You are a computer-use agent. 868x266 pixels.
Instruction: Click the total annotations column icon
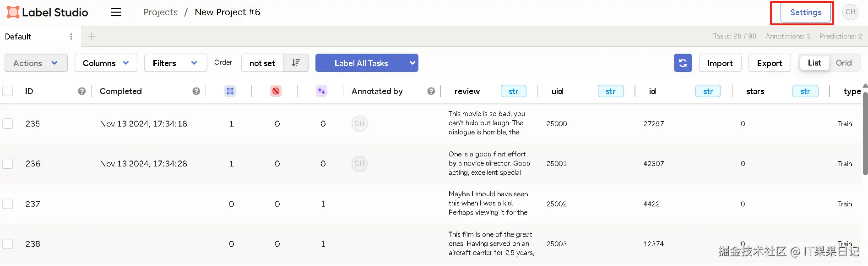[230, 91]
